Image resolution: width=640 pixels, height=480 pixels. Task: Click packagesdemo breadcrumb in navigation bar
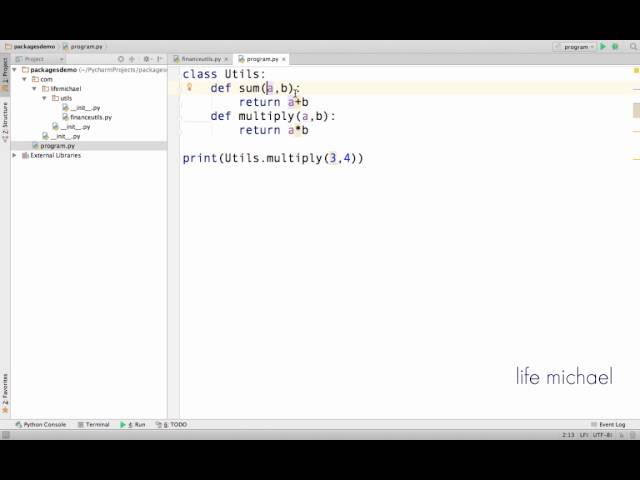click(30, 47)
